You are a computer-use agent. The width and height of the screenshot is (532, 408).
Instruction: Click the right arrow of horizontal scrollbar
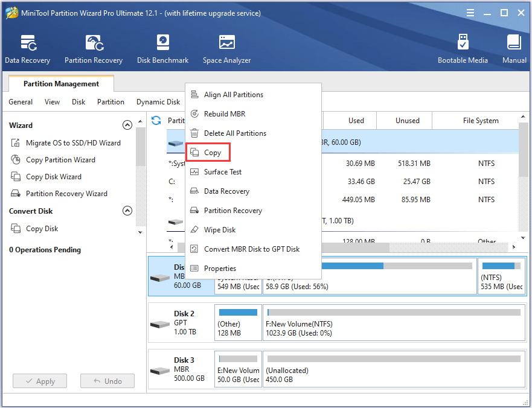tap(514, 247)
